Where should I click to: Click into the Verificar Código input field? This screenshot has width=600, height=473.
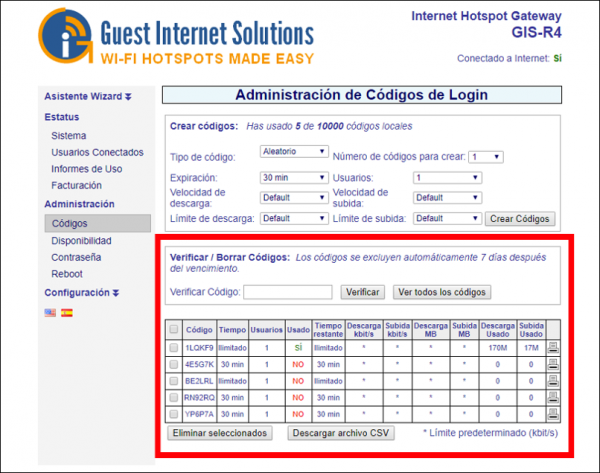pyautogui.click(x=288, y=292)
